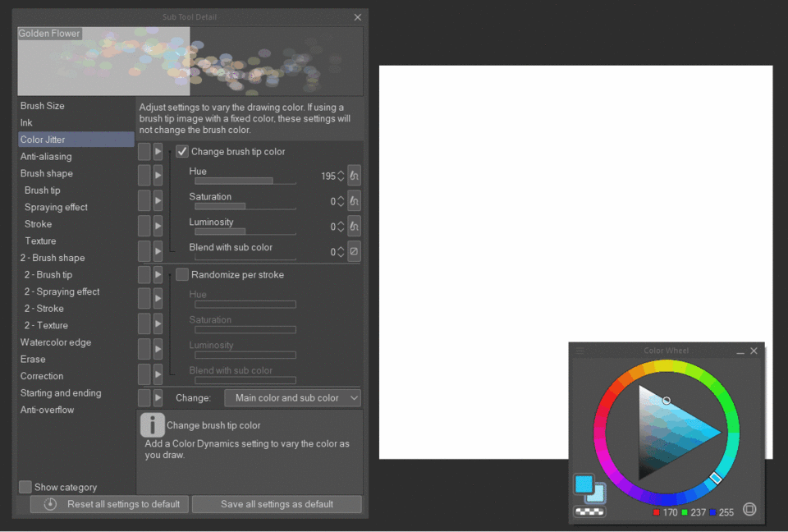The width and height of the screenshot is (788, 532).
Task: Open the 2 - Stroke subcategory
Action: [76, 308]
